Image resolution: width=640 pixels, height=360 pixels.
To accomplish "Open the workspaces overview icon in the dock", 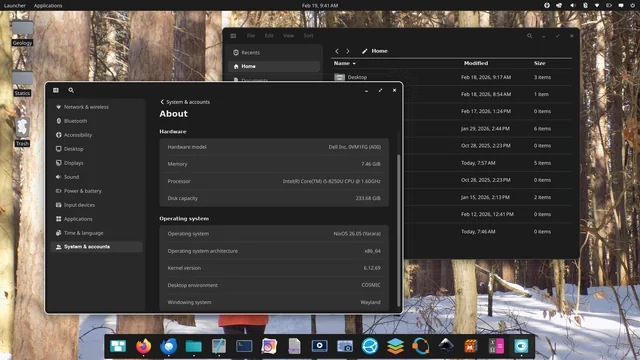I will pyautogui.click(x=118, y=346).
